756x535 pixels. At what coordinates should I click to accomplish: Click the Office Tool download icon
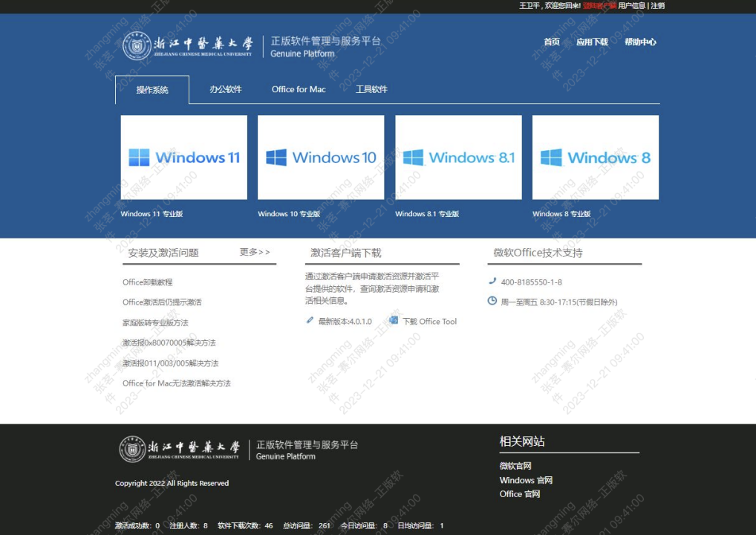pyautogui.click(x=394, y=320)
